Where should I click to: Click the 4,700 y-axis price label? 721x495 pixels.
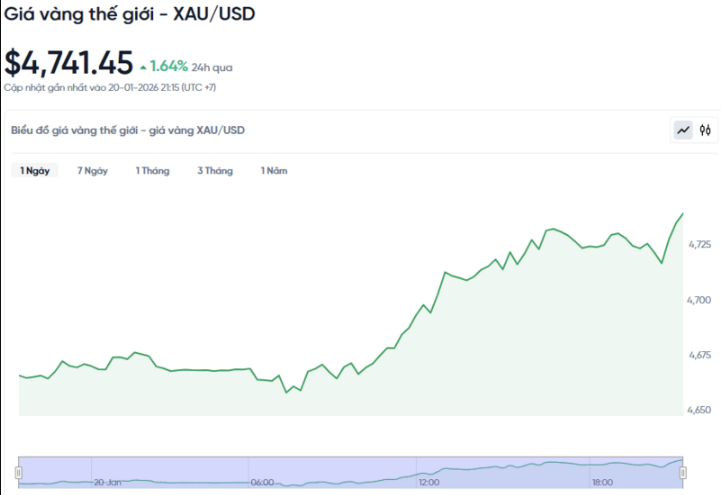[x=699, y=300]
